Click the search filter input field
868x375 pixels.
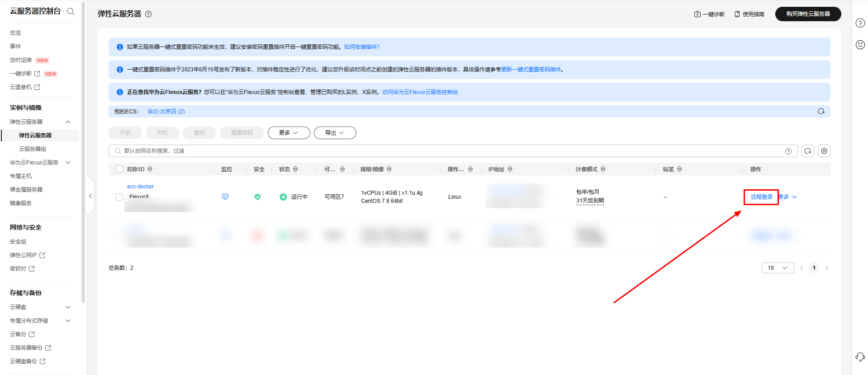[452, 151]
